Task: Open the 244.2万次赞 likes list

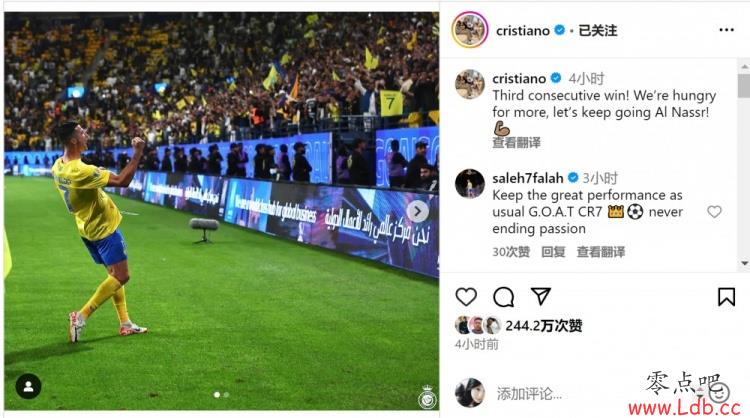Action: pos(544,326)
